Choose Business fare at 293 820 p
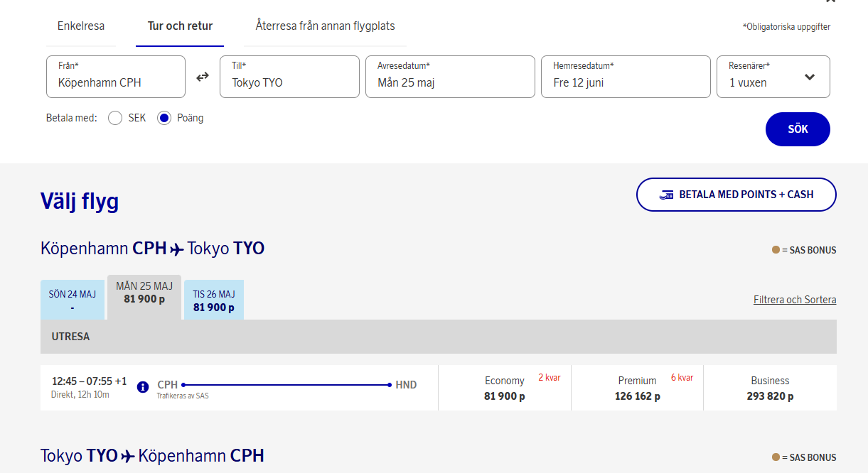Screen dimensions: 868x473 (x=770, y=388)
